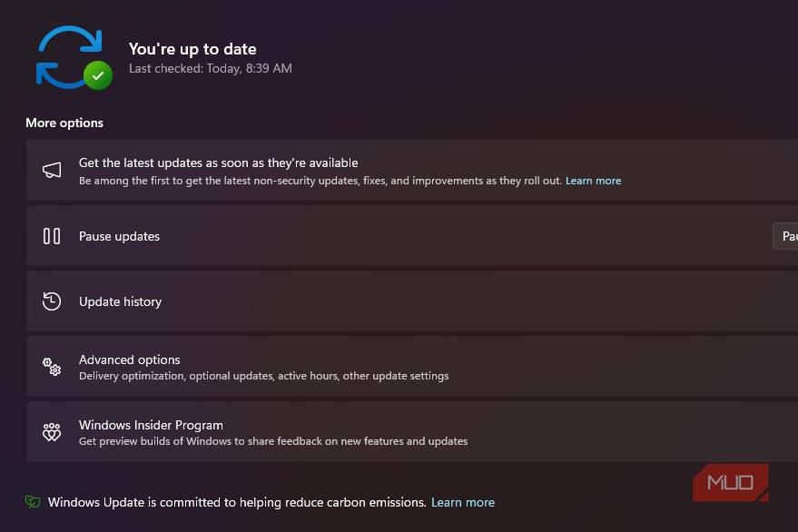This screenshot has width=798, height=532.
Task: Select the 'Get the latest updates' option title
Action: click(x=218, y=163)
